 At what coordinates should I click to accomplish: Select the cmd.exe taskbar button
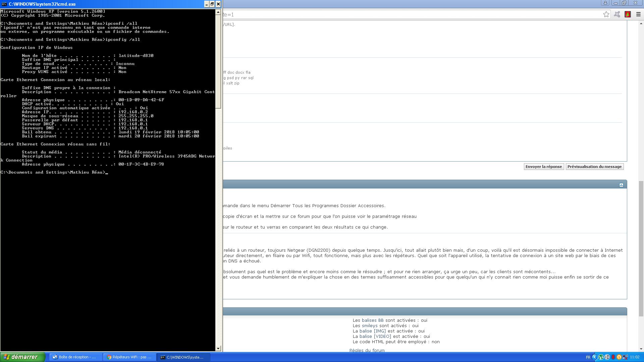point(183,357)
